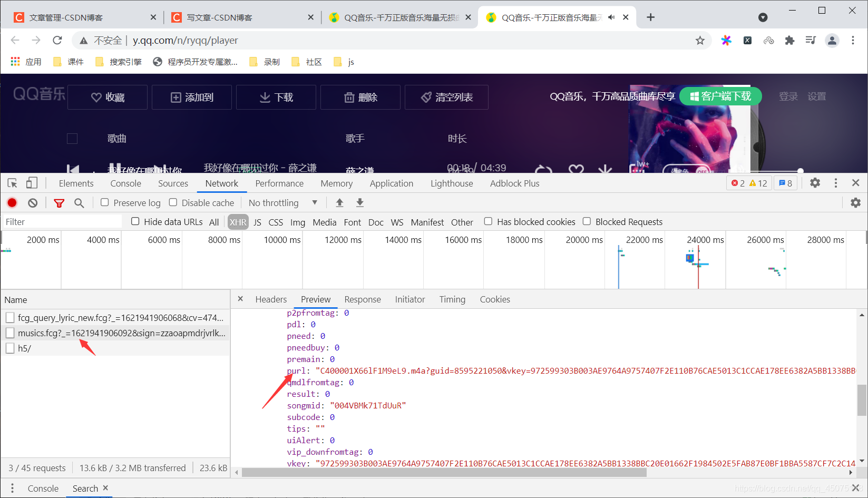Image resolution: width=868 pixels, height=498 pixels.
Task: Select the musics.fcg request row
Action: tap(115, 333)
